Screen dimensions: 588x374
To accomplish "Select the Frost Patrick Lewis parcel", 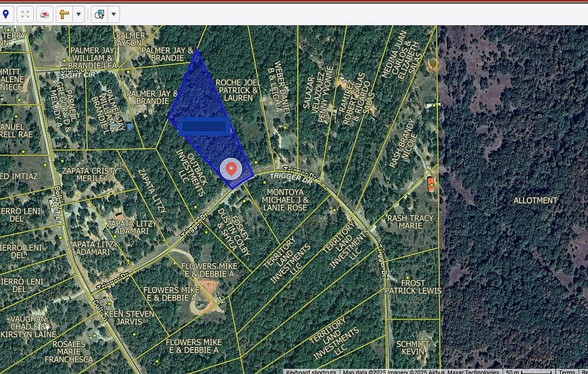I will point(413,287).
